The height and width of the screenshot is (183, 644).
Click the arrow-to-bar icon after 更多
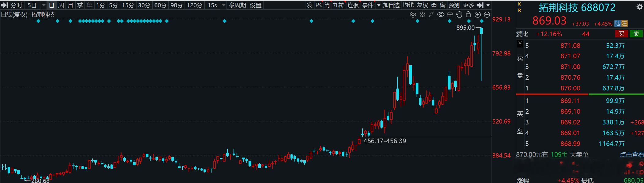(x=480, y=5)
